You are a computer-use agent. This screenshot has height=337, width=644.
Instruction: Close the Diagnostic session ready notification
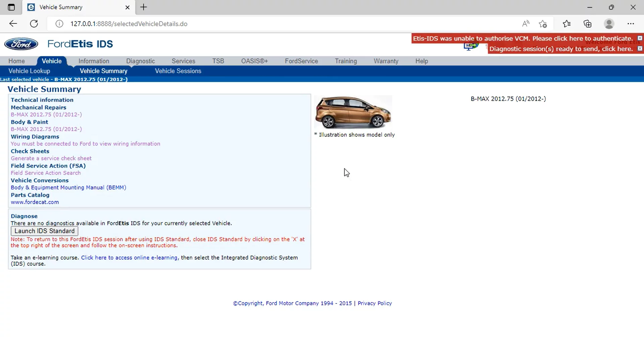point(640,49)
